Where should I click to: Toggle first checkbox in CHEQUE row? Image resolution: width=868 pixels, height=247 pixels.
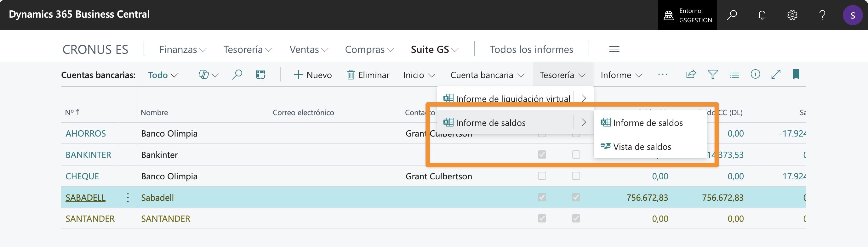pyautogui.click(x=542, y=176)
